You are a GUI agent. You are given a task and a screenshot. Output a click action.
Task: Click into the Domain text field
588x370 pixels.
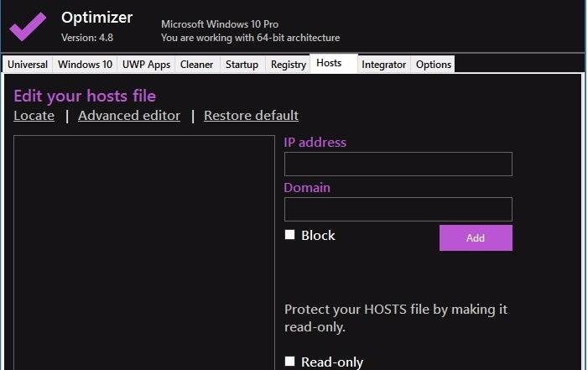pos(398,209)
